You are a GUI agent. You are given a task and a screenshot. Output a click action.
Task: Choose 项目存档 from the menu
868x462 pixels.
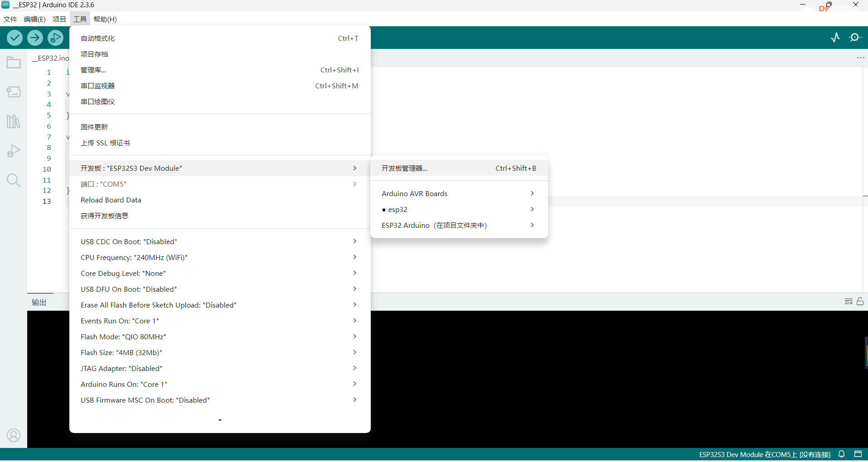[x=220, y=54]
